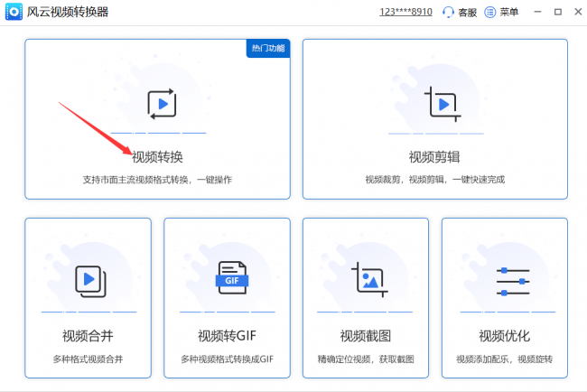This screenshot has height=392, width=587.
Task: Click the 风云视频转换器 title text
Action: [x=68, y=12]
